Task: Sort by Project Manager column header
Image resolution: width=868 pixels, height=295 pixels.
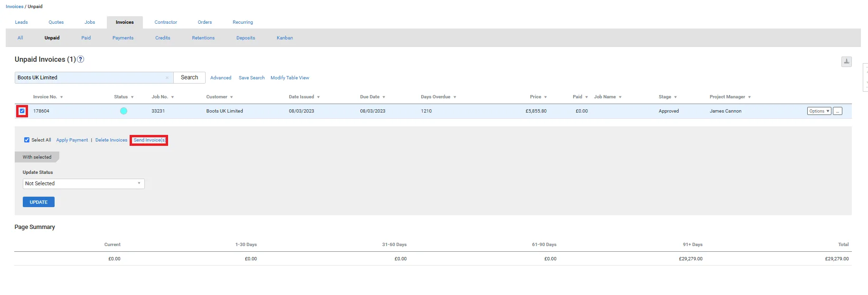Action: point(730,97)
